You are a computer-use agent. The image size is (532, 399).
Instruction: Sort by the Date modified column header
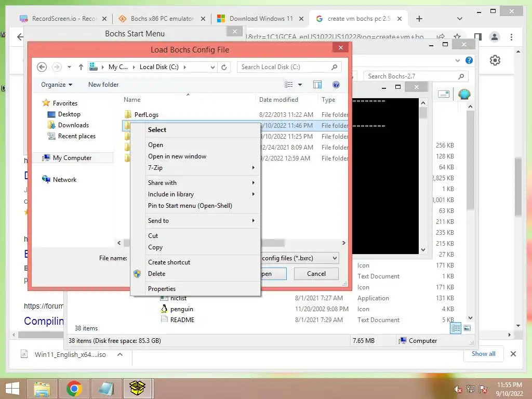tap(278, 100)
